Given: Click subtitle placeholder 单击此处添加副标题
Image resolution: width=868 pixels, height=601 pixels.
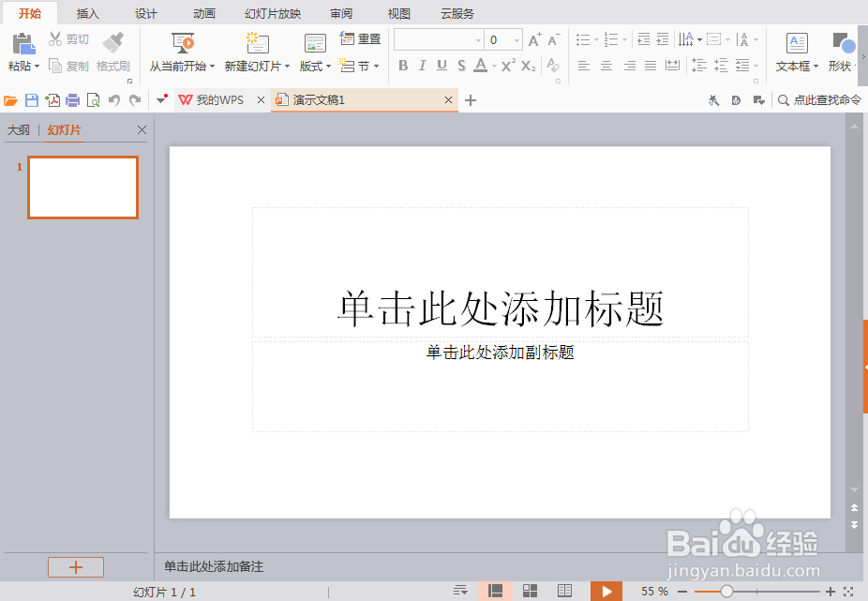Looking at the screenshot, I should click(501, 353).
